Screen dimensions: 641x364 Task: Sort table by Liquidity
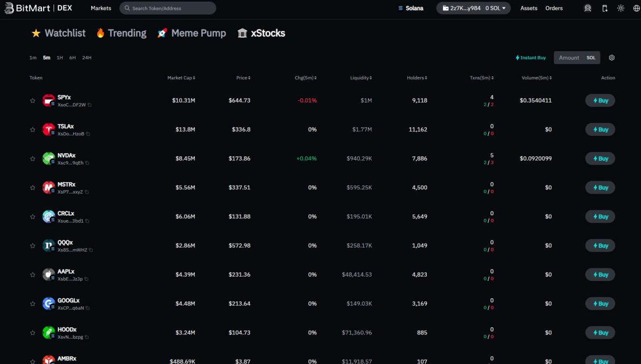[361, 78]
